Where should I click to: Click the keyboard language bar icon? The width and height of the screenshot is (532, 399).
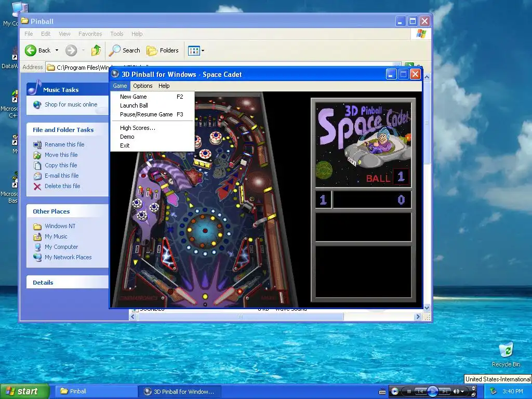click(x=382, y=392)
